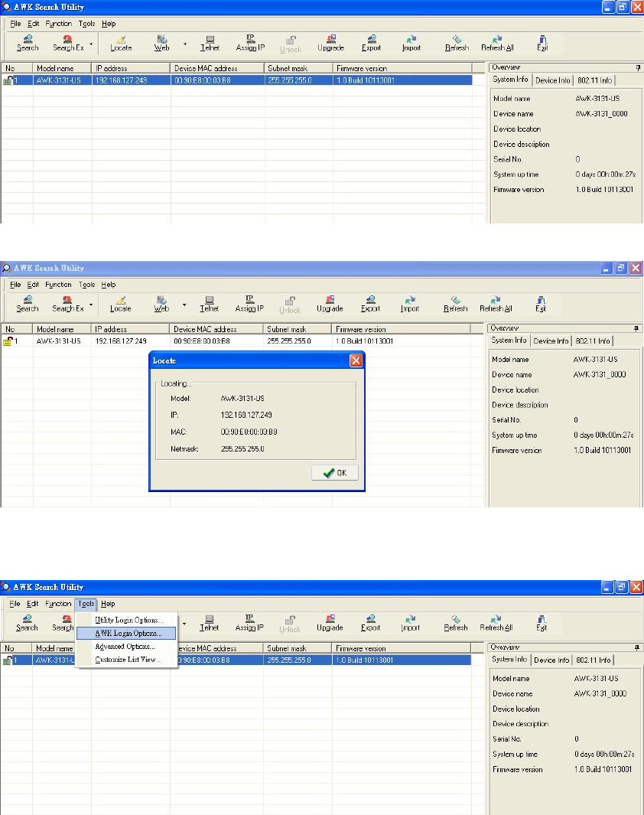
Task: Sort by Model name column in the top window
Action: [62, 68]
